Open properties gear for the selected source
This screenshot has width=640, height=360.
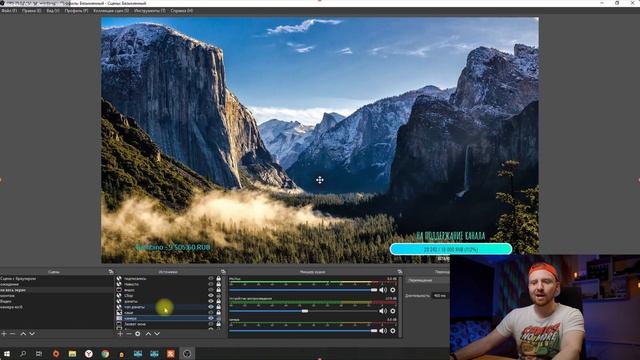[x=138, y=334]
